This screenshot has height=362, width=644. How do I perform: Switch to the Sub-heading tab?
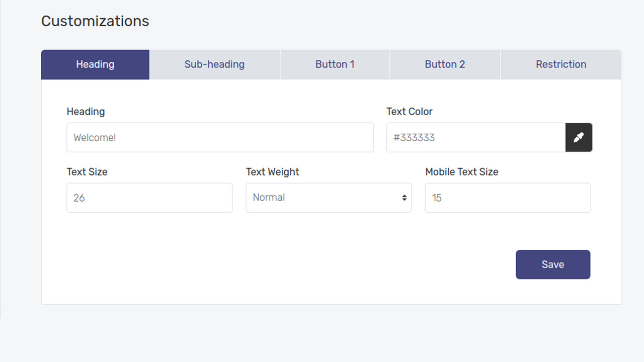coord(214,64)
